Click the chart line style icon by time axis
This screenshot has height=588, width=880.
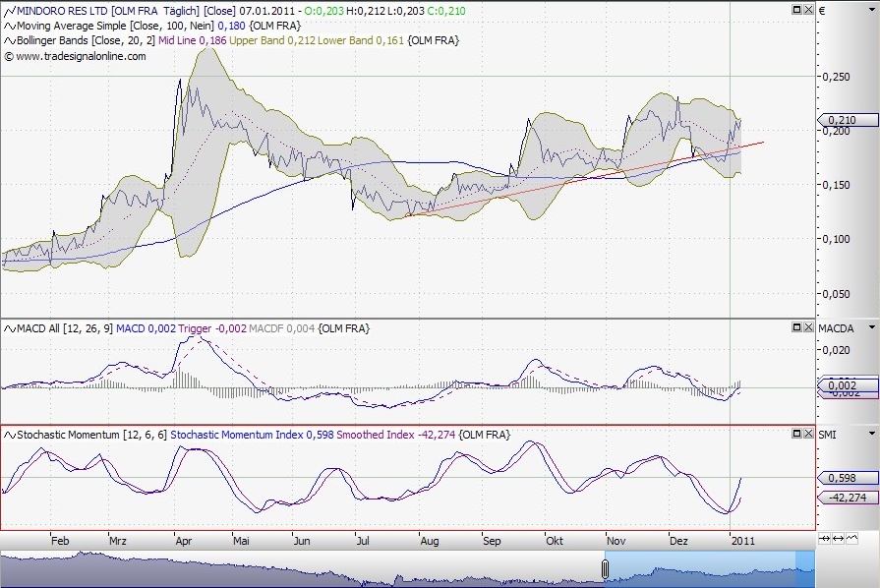tap(850, 538)
